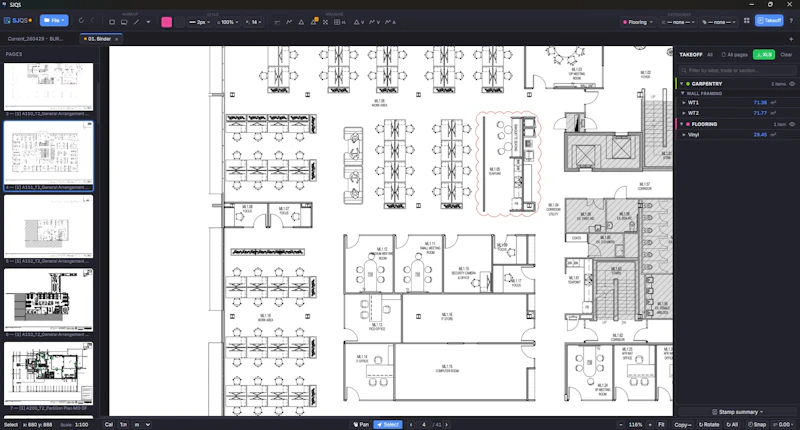Open the Flooring category dropdown
Screen dimensions: 800x430
pos(637,22)
